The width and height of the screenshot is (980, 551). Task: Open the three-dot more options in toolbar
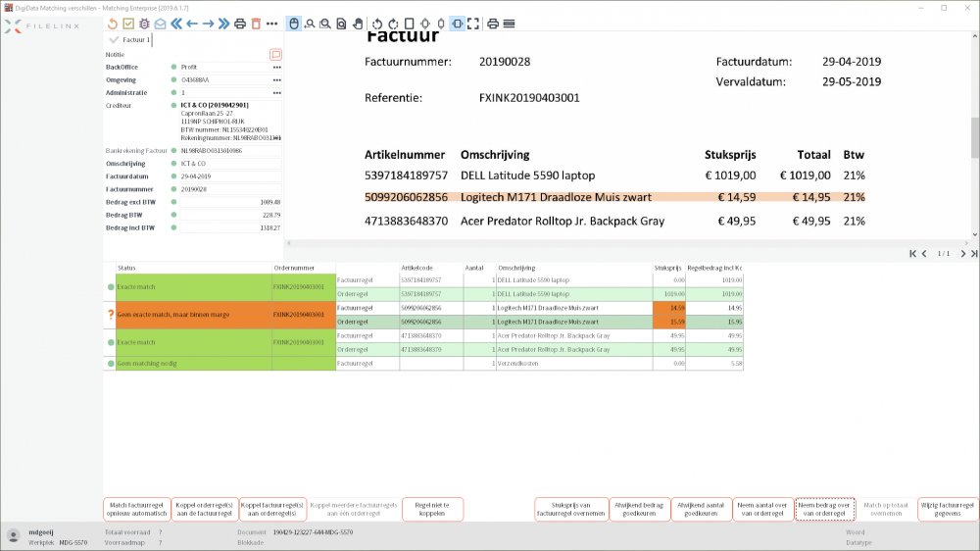coord(271,24)
